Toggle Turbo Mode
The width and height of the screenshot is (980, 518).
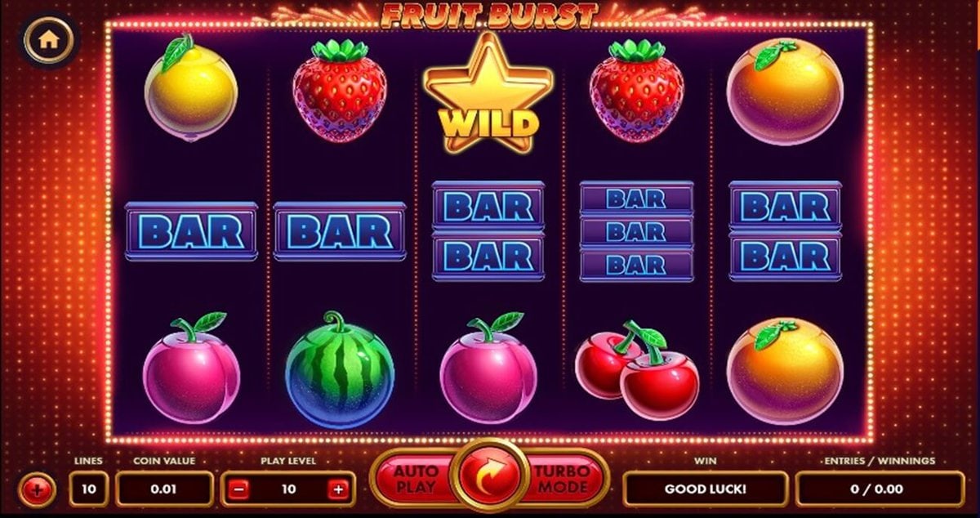coord(563,480)
